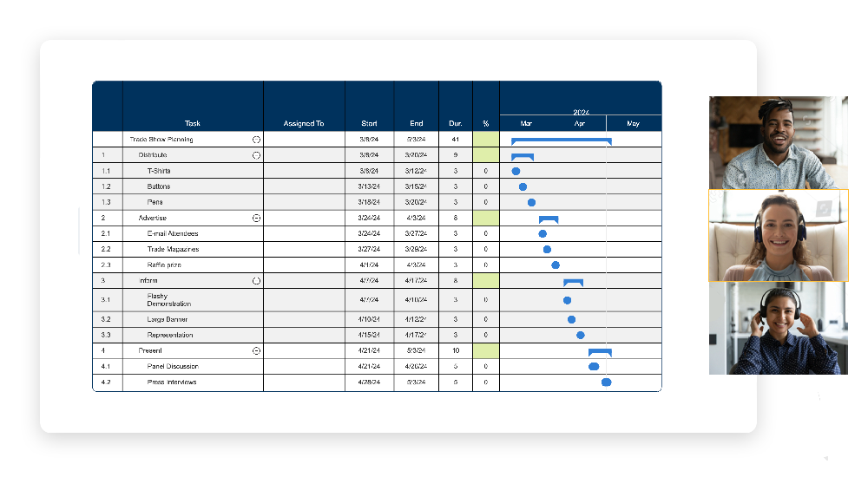
Task: Select the Press Interviews Gantt bar
Action: click(x=606, y=382)
